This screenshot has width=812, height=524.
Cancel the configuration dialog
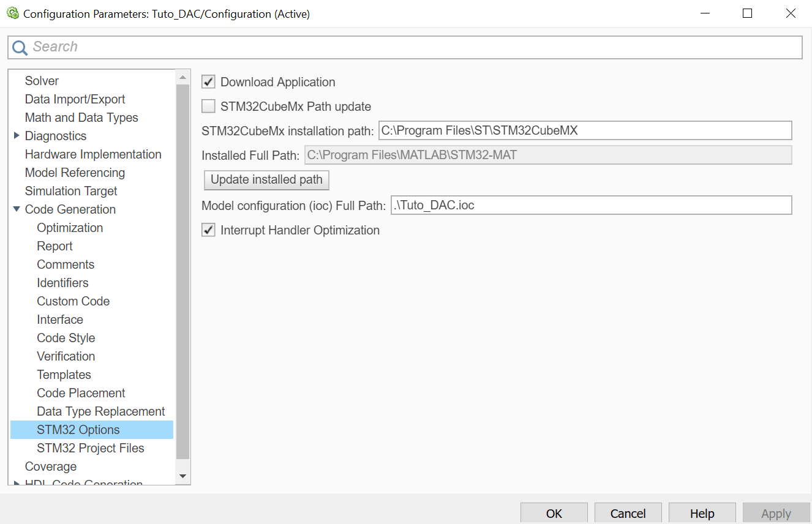pyautogui.click(x=628, y=513)
